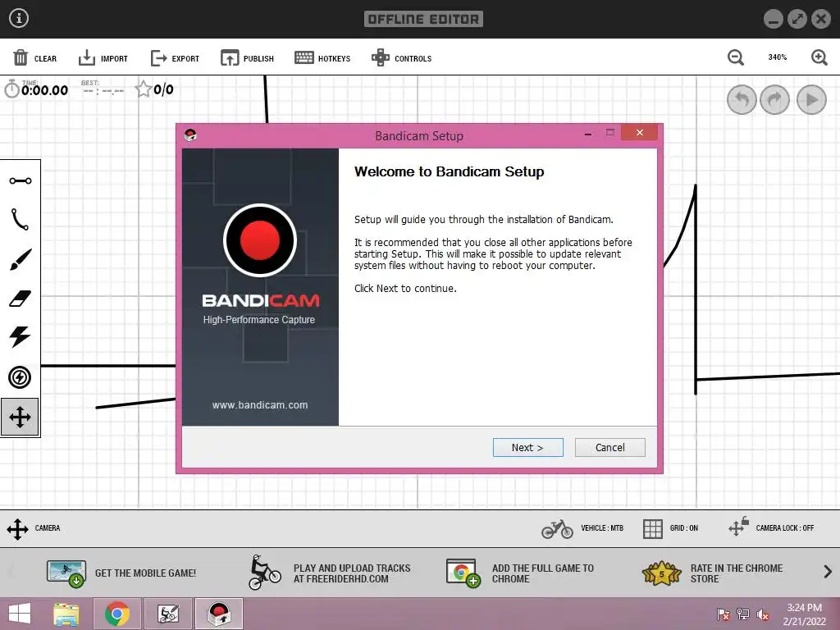840x630 pixels.
Task: Open Get the Mobile Game promo
Action: (x=121, y=573)
